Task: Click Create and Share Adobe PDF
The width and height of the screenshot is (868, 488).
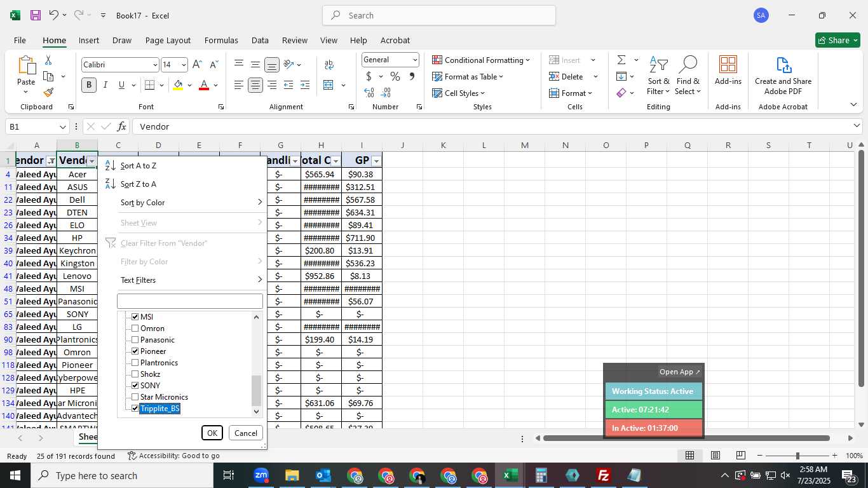Action: 783,76
